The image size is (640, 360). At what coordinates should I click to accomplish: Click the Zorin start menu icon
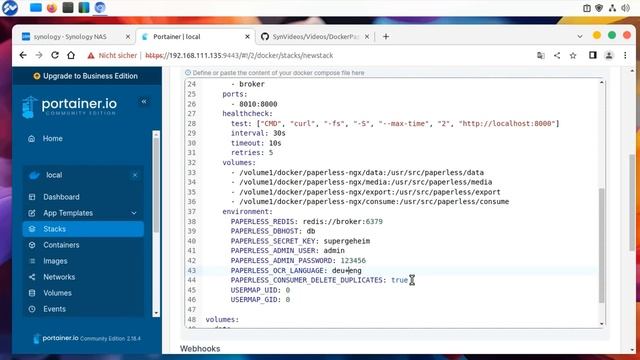click(10, 8)
